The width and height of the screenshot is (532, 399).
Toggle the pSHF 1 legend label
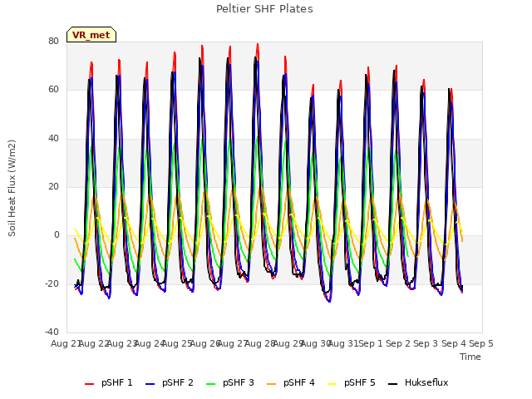(x=116, y=382)
